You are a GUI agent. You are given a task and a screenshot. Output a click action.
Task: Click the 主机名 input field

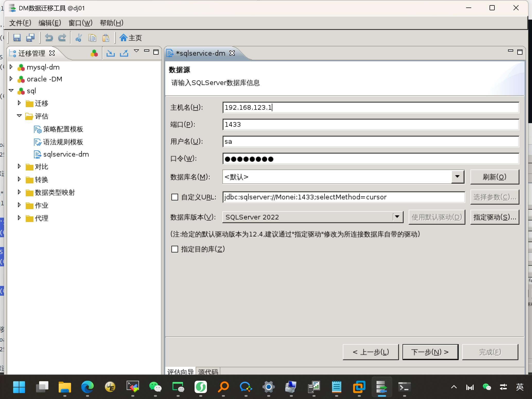[x=370, y=107]
